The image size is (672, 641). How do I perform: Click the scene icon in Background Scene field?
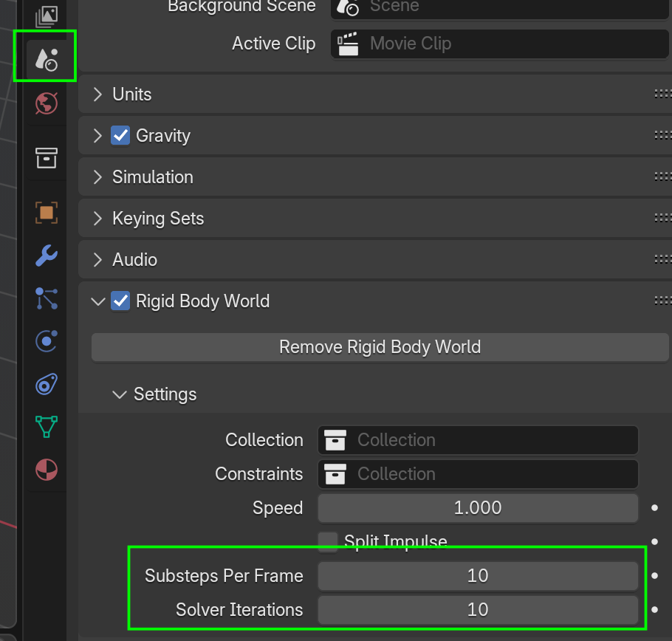click(348, 7)
